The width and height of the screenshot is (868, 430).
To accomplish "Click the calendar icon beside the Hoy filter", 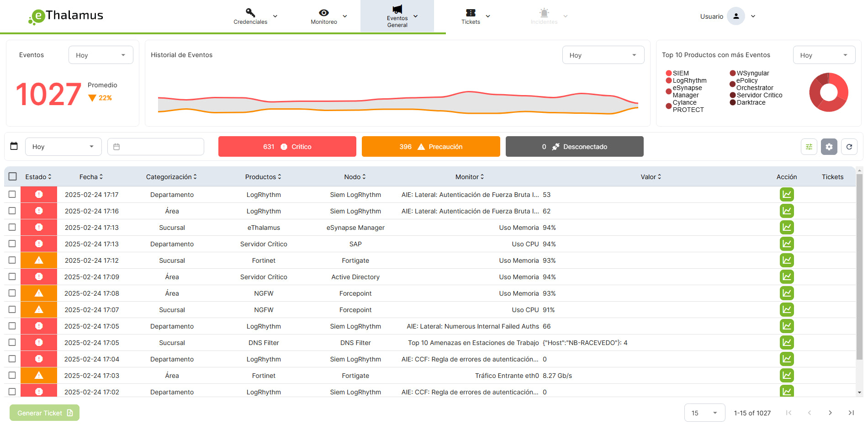I will point(14,146).
